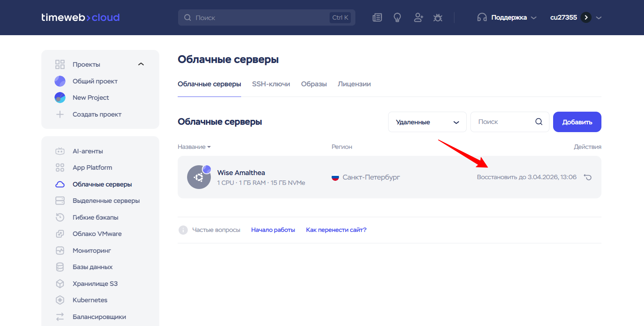Screen dimensions: 644x326
Task: Open Kubernetes in the sidebar
Action: [90, 300]
